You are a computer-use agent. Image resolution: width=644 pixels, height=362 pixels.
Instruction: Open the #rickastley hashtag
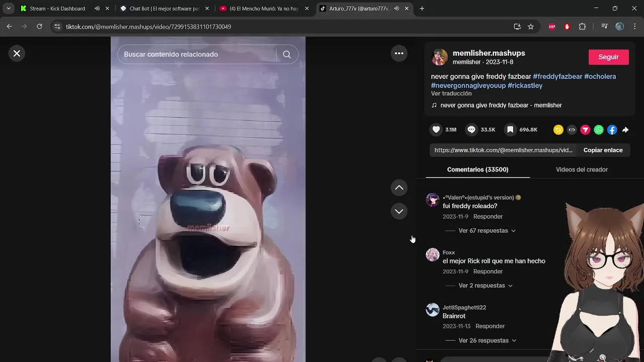point(525,85)
